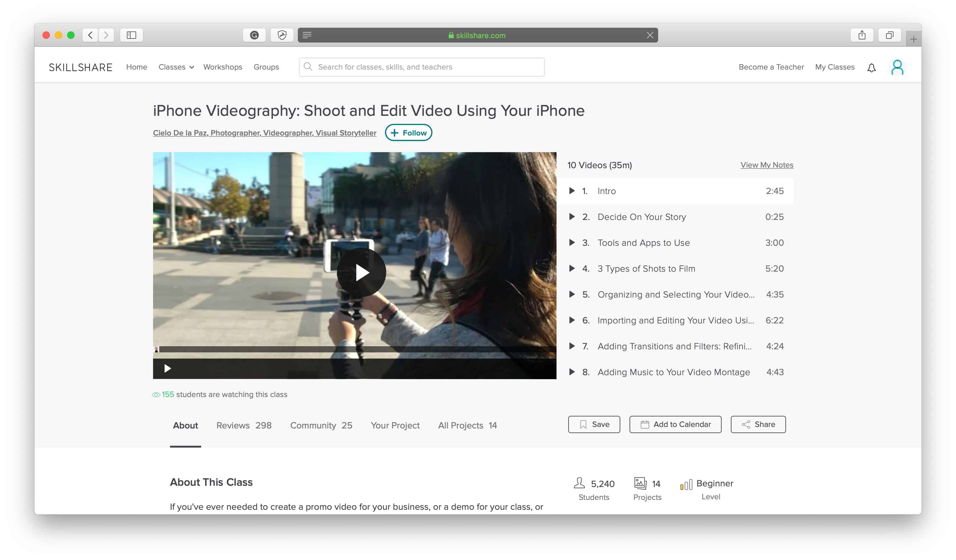Play lesson 7 Adding Transitions and Filters
The image size is (956, 560).
pyautogui.click(x=675, y=346)
